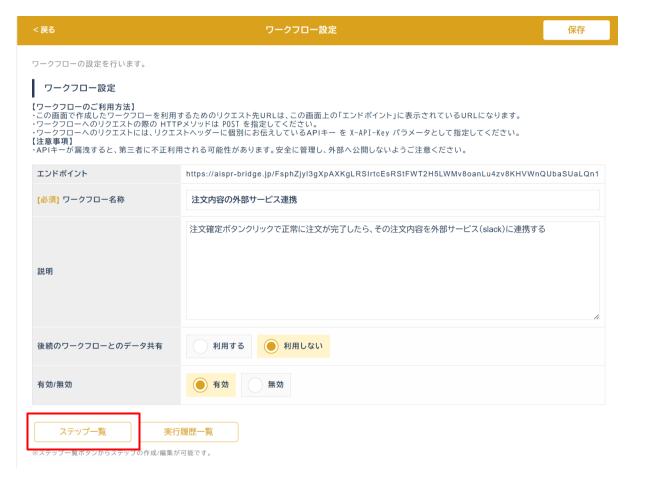Click the 有効/無効 row label
Image resolution: width=649 pixels, height=495 pixels.
pyautogui.click(x=55, y=385)
